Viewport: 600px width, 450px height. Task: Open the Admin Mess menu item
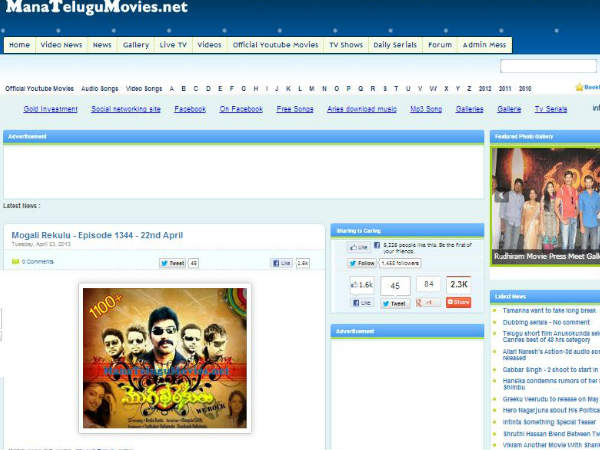pyautogui.click(x=484, y=45)
